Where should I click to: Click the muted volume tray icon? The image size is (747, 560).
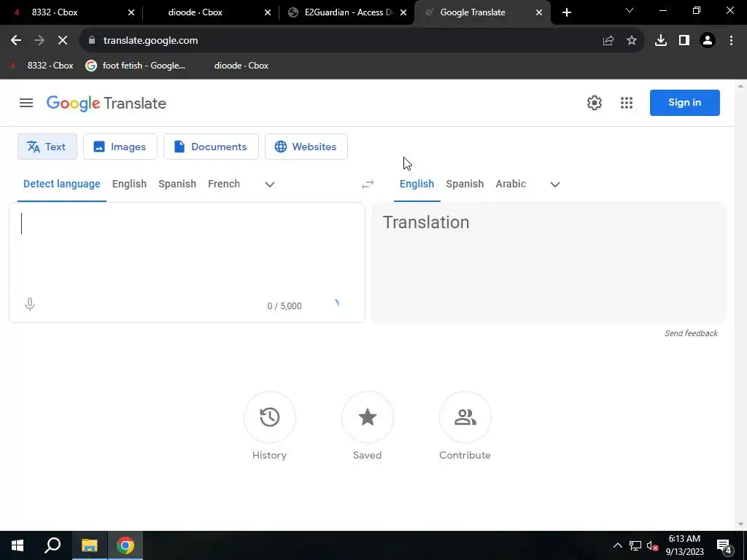tap(652, 545)
